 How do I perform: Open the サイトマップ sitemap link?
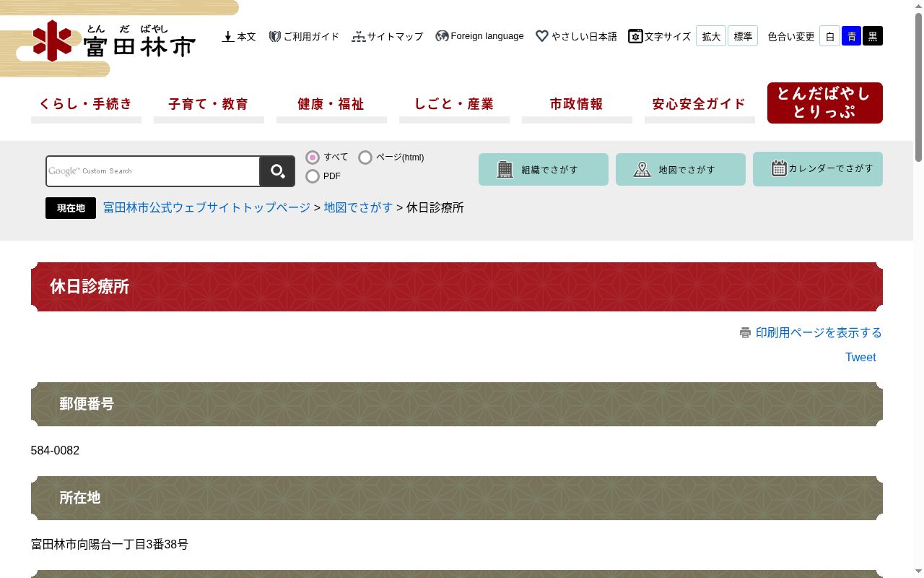[x=388, y=36]
